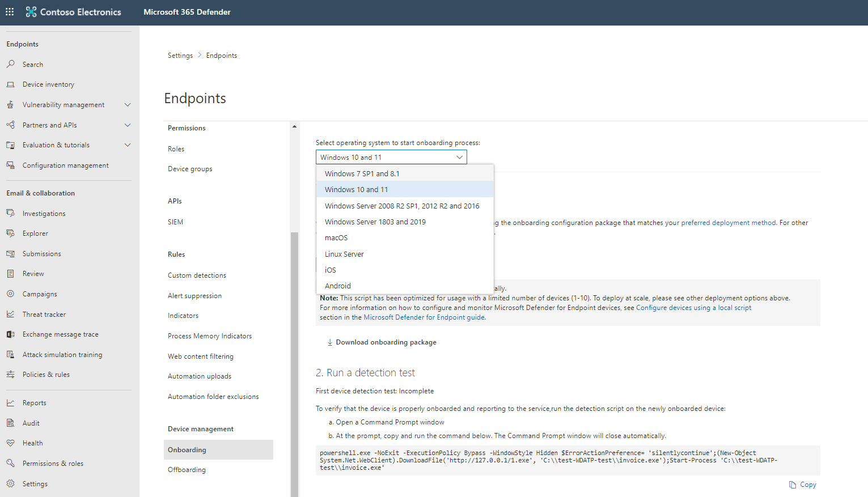The height and width of the screenshot is (497, 868).
Task: Open Automation uploads settings
Action: click(x=200, y=376)
